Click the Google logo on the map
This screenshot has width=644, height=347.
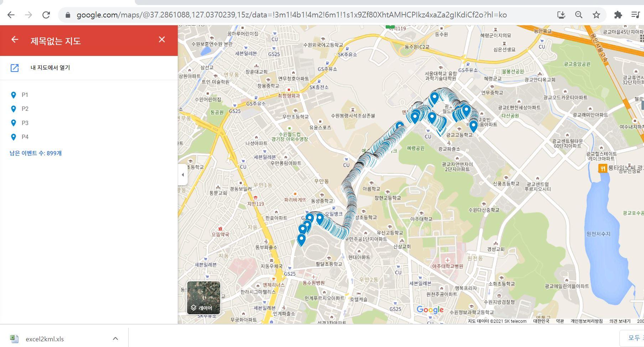coord(430,310)
